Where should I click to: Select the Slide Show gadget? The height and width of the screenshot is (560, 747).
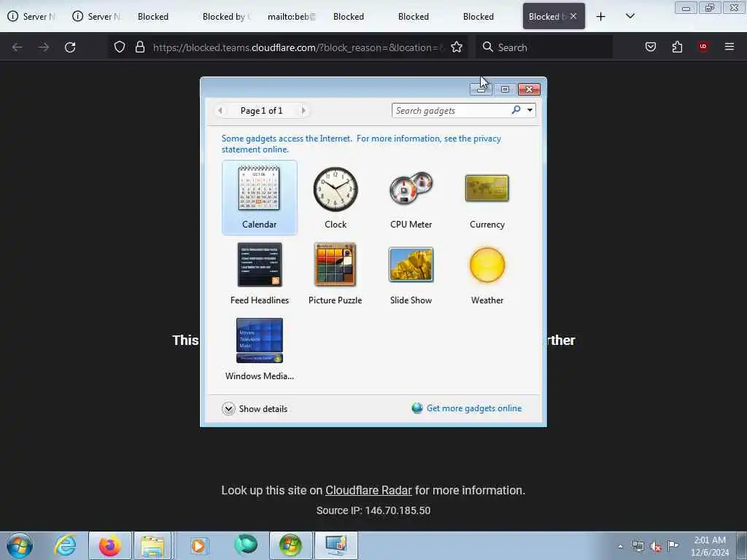click(411, 273)
